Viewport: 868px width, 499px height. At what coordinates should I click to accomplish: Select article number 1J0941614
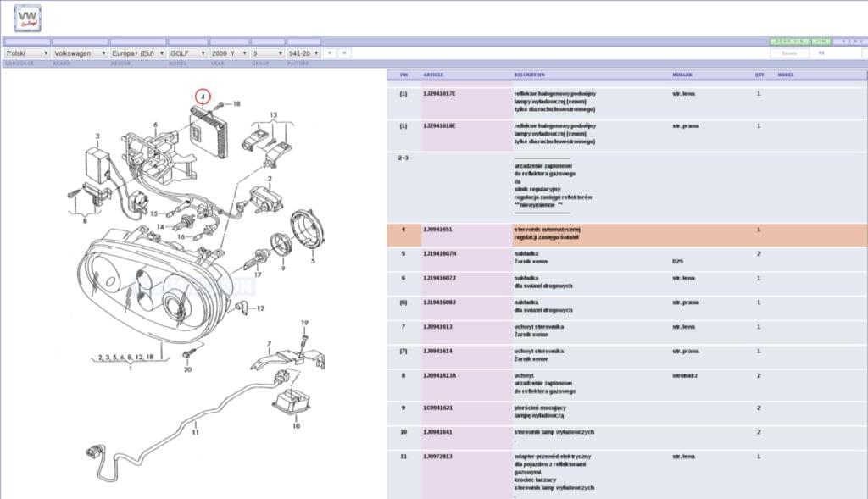point(437,352)
